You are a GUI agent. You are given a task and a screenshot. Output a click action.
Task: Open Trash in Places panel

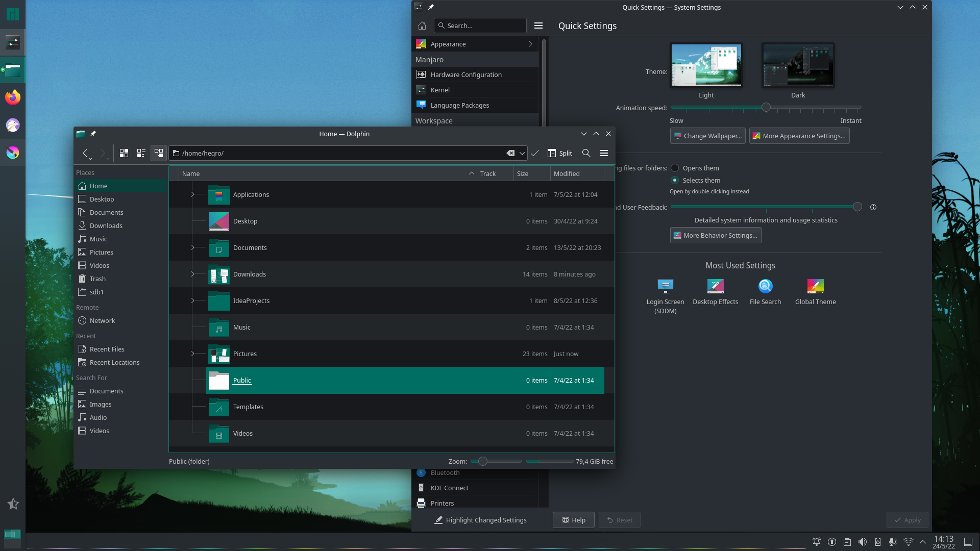(121, 279)
